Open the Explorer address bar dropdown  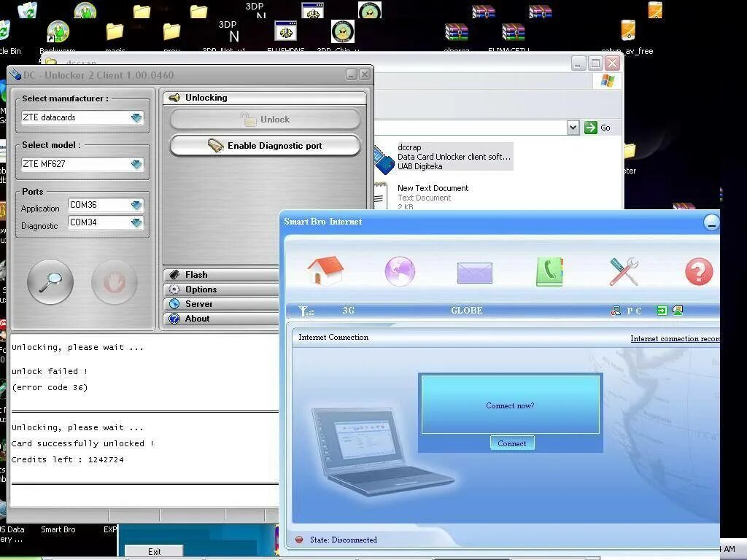573,128
